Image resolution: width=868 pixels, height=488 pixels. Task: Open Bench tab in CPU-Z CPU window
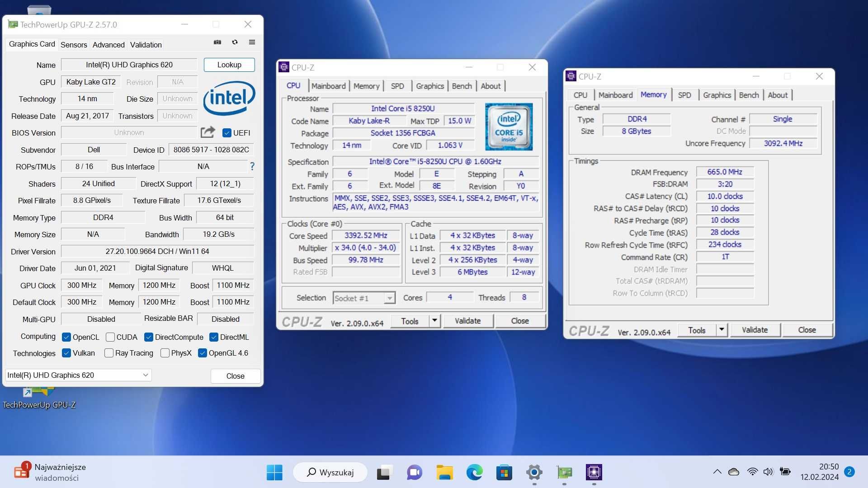[462, 86]
